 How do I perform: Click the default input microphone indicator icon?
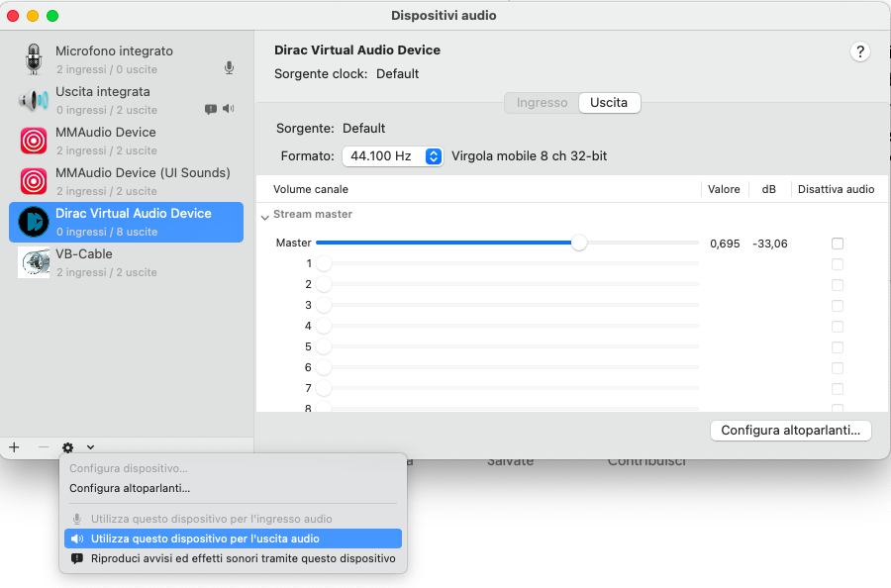pos(229,68)
